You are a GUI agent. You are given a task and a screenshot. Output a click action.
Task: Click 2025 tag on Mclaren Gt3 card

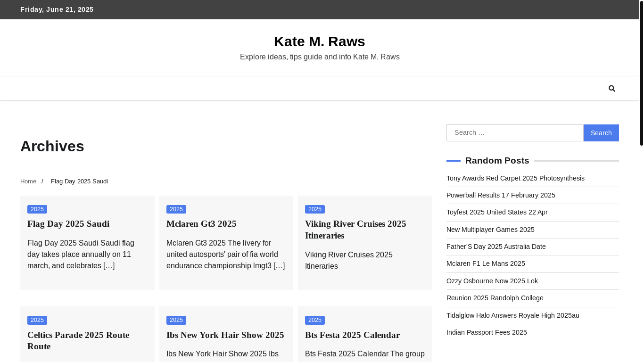(x=176, y=209)
